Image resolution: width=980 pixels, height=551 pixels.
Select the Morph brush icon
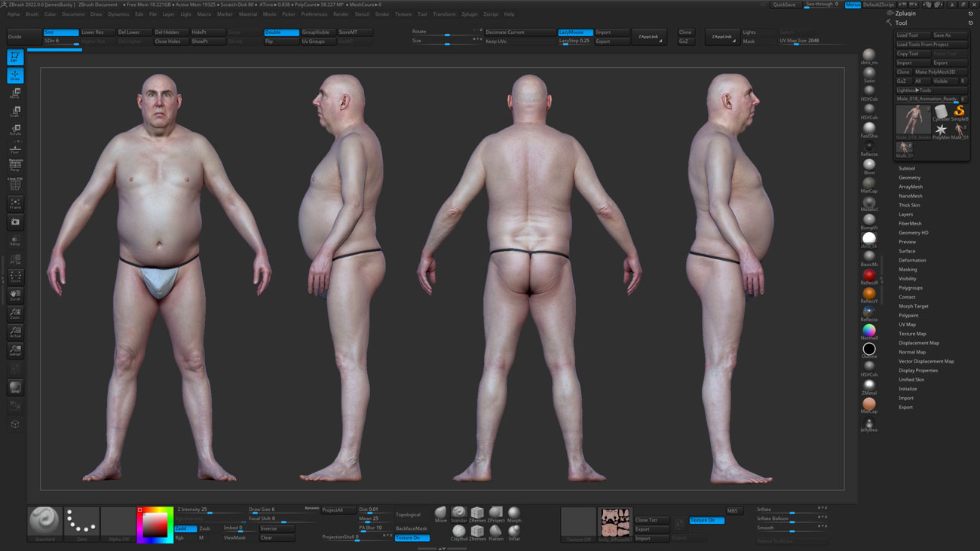pos(514,513)
